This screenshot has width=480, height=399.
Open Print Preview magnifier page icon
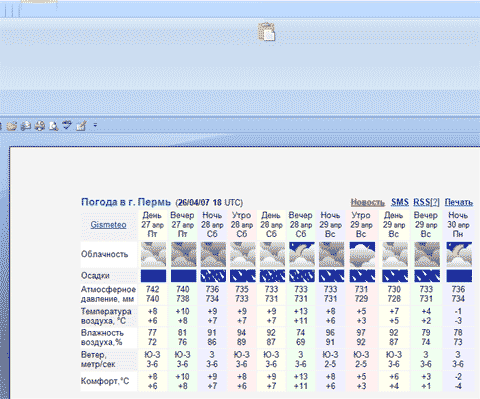pos(53,126)
